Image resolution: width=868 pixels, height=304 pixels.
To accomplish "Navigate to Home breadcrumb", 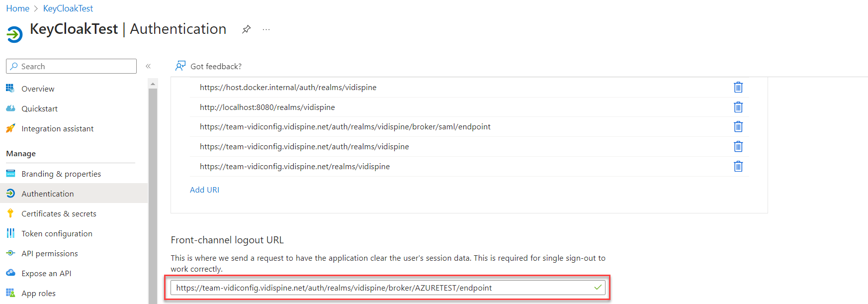I will click(17, 8).
